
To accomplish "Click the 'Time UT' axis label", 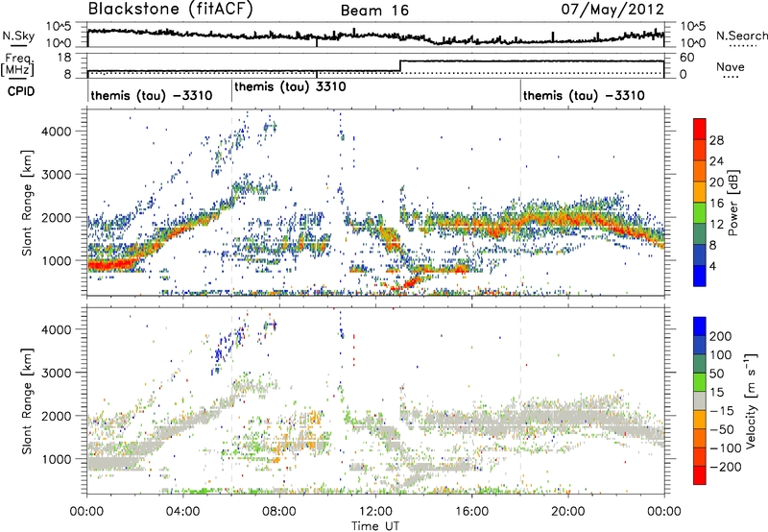I will pyautogui.click(x=375, y=526).
